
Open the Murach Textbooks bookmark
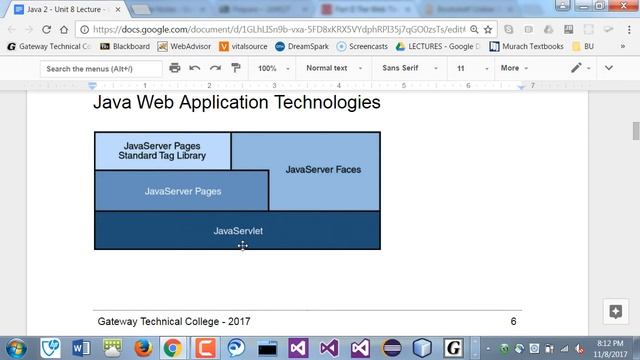pyautogui.click(x=527, y=47)
